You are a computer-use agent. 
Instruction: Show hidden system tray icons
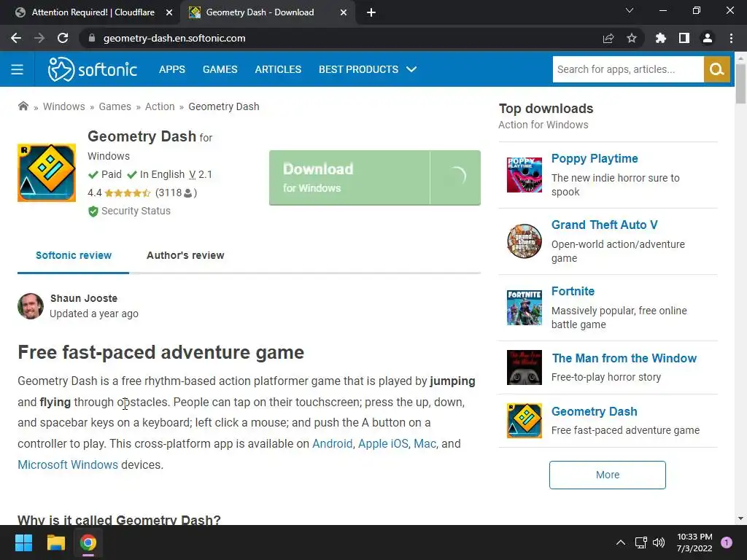(620, 542)
